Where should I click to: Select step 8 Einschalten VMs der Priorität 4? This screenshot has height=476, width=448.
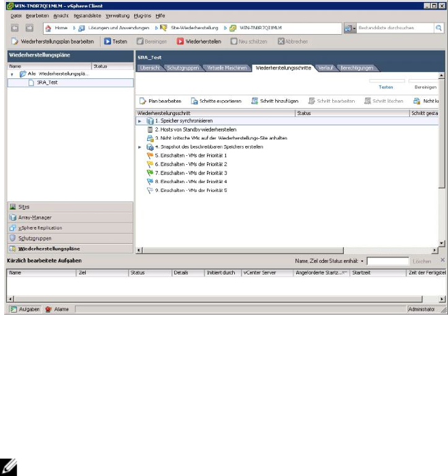191,182
